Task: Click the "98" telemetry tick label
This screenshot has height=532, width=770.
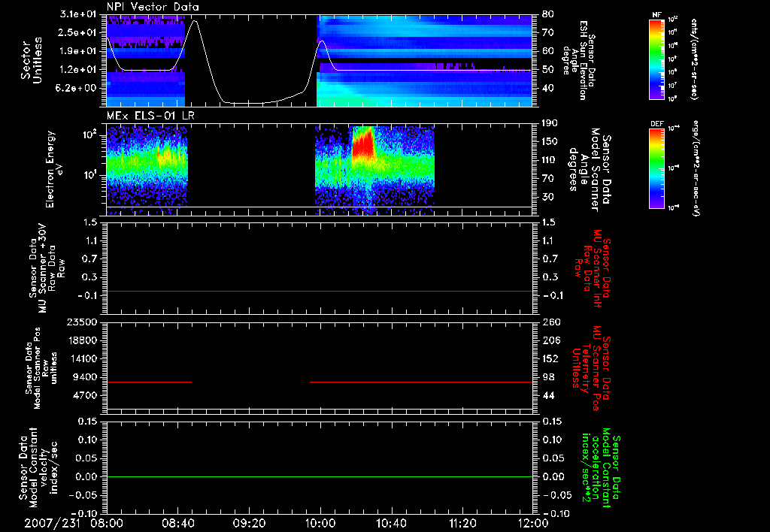Action: tap(547, 377)
